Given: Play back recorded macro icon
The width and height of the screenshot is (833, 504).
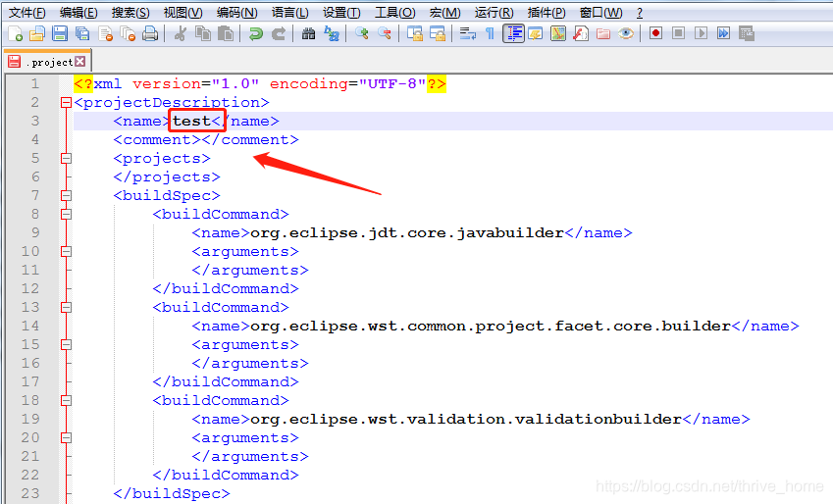Looking at the screenshot, I should click(702, 34).
